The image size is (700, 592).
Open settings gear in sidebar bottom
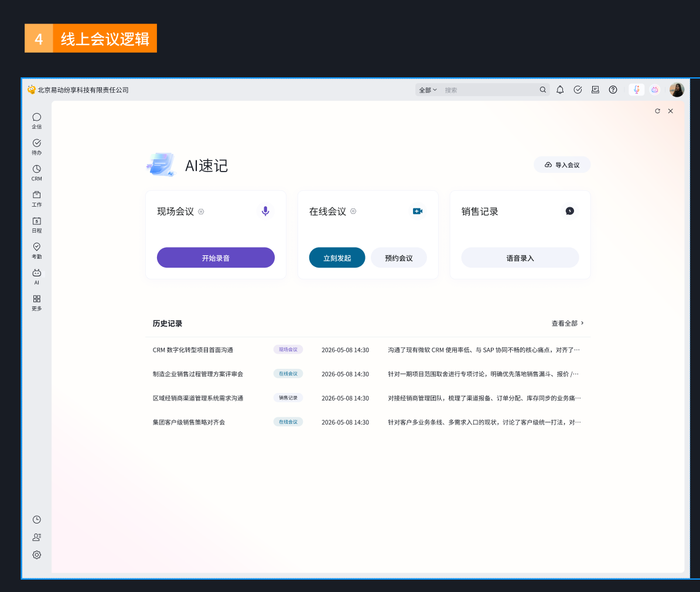tap(36, 555)
